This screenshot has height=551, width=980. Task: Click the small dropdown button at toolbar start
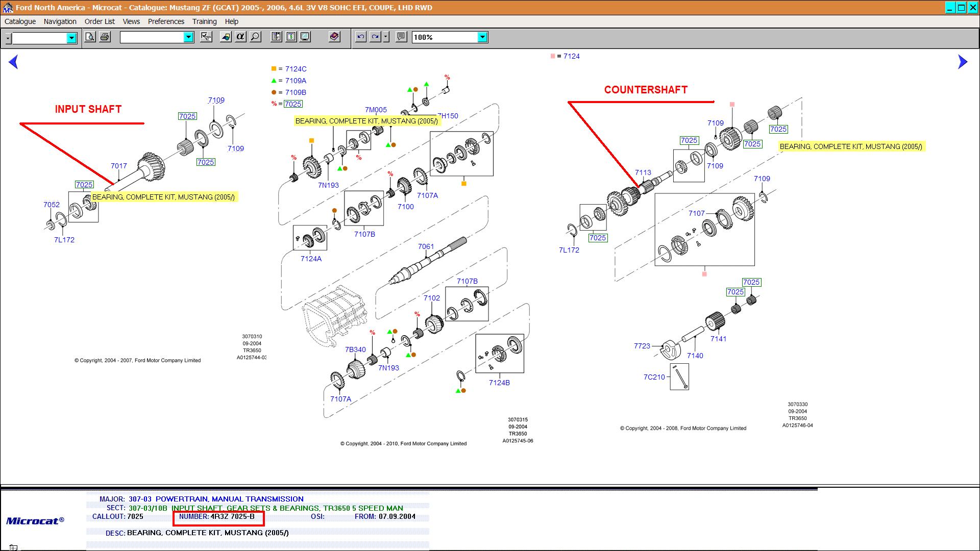(8, 38)
